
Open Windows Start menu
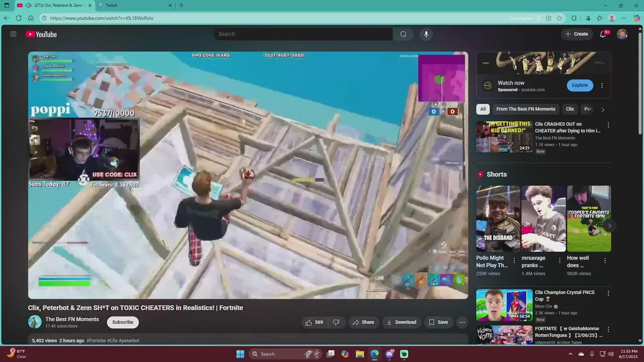(x=240, y=354)
